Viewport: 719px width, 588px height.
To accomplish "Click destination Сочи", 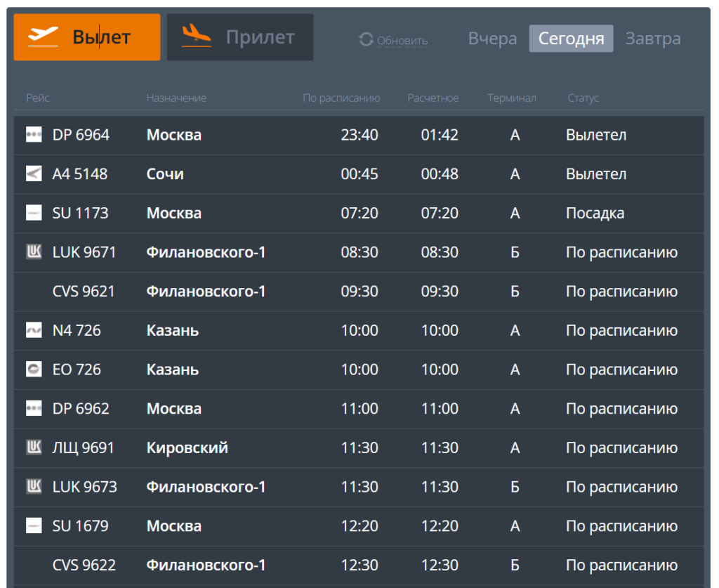I will [x=165, y=174].
